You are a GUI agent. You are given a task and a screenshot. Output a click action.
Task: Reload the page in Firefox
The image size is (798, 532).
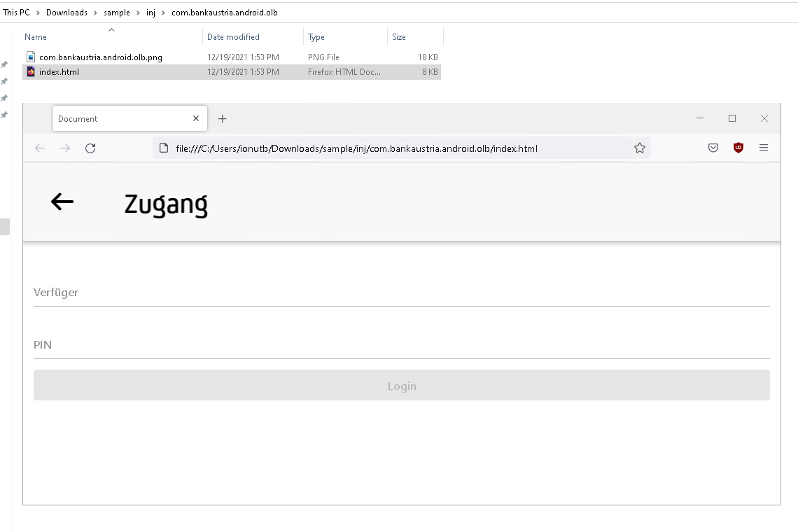[90, 148]
